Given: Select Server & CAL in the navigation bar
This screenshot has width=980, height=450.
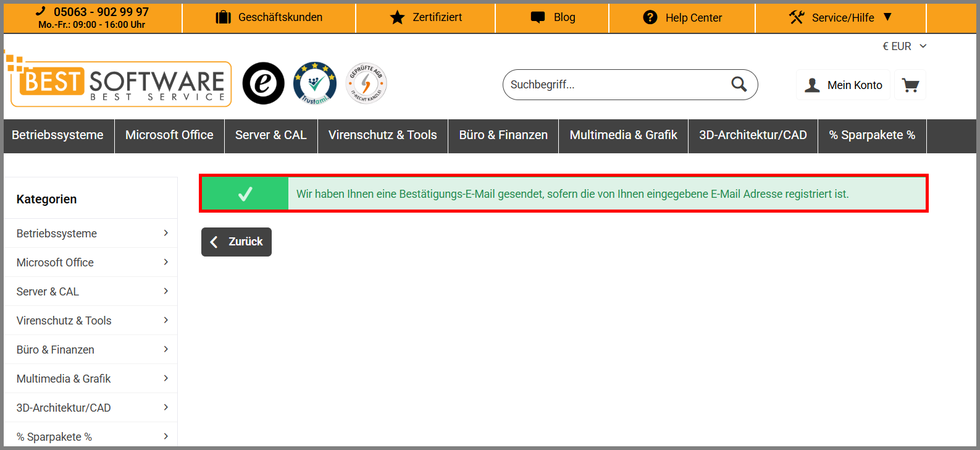Looking at the screenshot, I should pyautogui.click(x=270, y=135).
